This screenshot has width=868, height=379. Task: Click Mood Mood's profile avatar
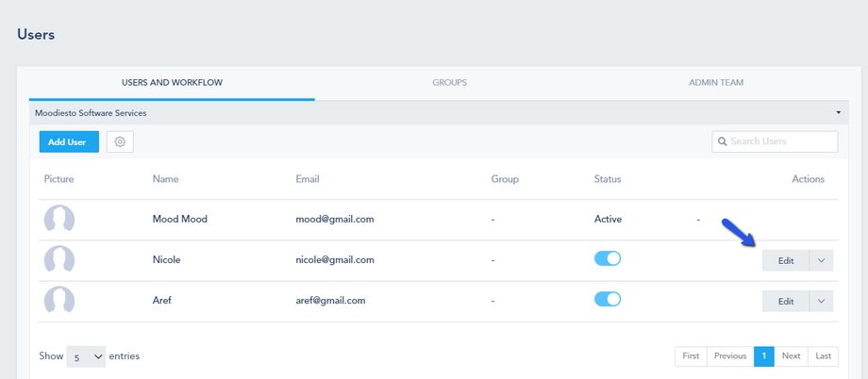[x=59, y=219]
